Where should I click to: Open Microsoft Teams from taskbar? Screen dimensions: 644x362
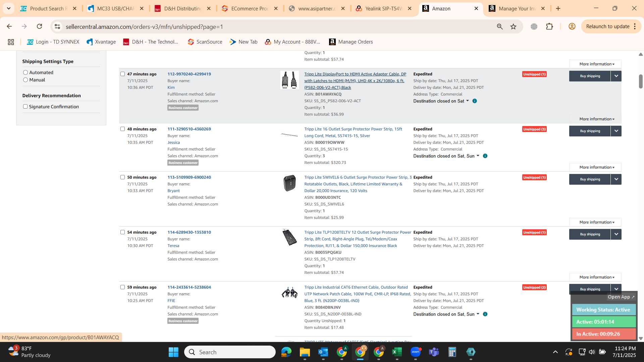click(434, 352)
